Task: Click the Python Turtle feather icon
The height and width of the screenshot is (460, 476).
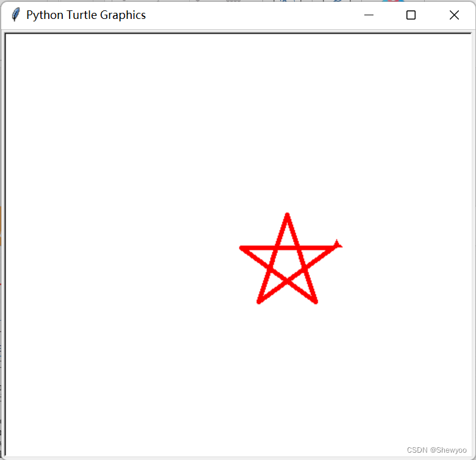Action: click(15, 15)
